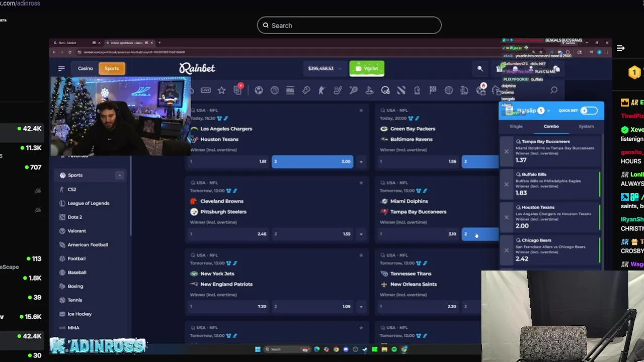Viewport: 644px width, 362px height.
Task: Open the bet history icon with red badge
Action: [238, 90]
